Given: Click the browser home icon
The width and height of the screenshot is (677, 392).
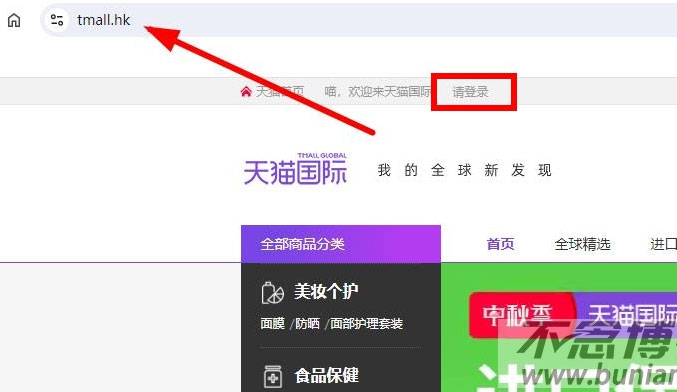Looking at the screenshot, I should (x=14, y=20).
